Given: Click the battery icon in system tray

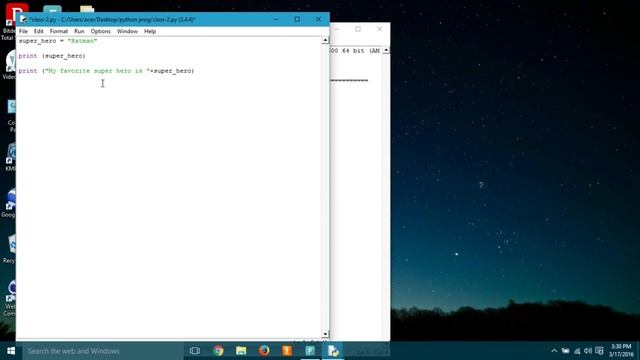Looking at the screenshot, I should pos(565,351).
